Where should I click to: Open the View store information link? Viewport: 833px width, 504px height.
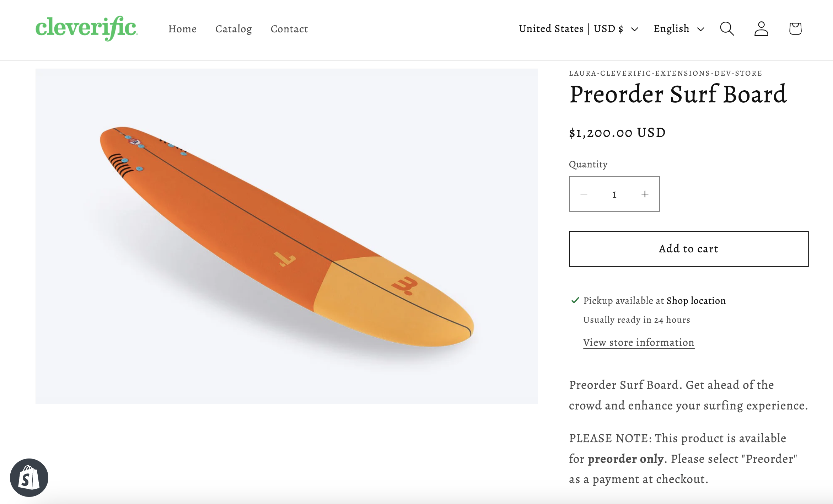(x=639, y=342)
